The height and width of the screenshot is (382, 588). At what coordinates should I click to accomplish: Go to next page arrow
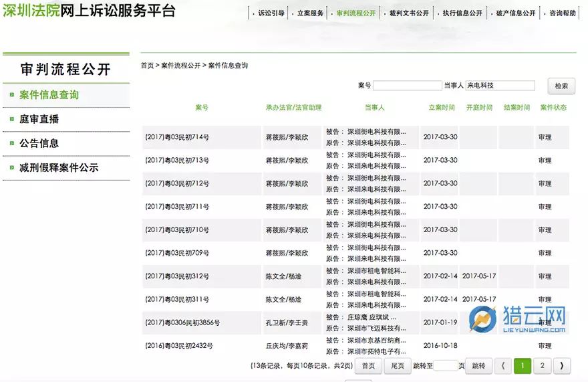point(562,366)
